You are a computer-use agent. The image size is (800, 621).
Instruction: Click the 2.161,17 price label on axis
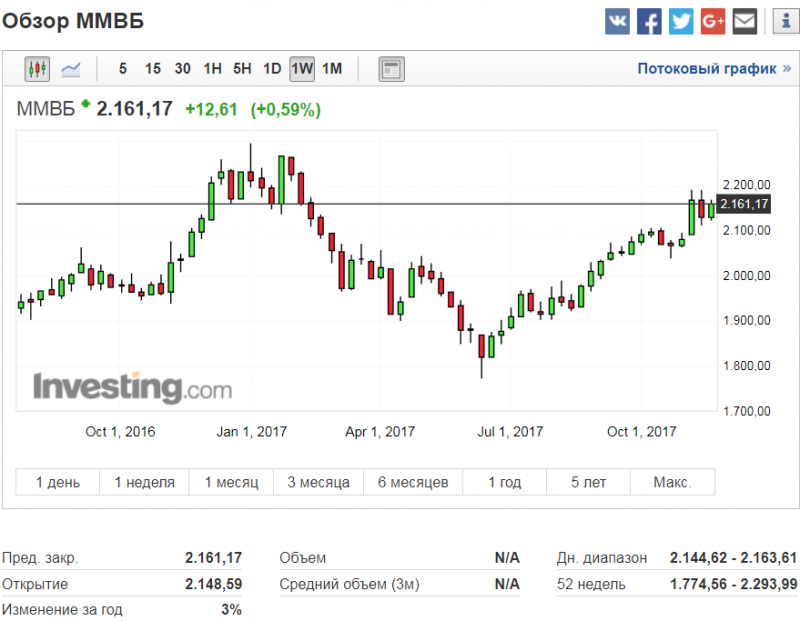(x=745, y=204)
